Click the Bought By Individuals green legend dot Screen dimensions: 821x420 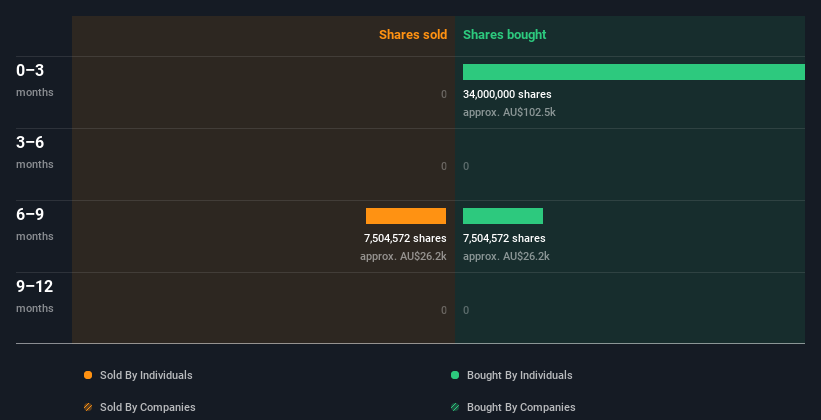pos(455,375)
